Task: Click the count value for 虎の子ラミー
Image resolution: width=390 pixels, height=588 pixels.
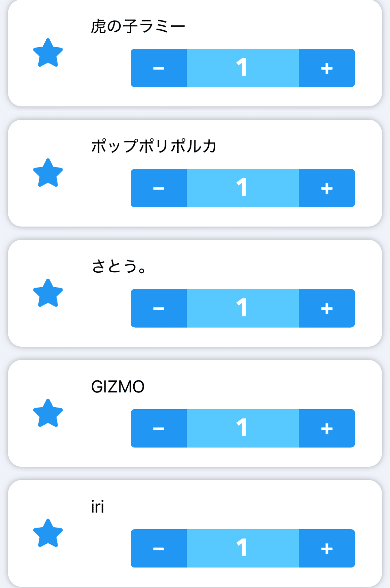Action: tap(242, 68)
